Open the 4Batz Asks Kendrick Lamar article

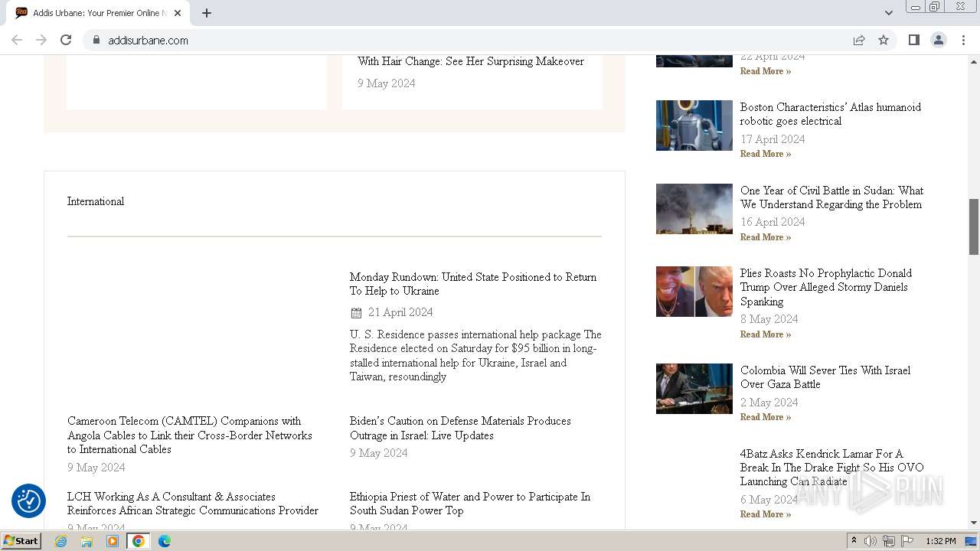coord(831,468)
